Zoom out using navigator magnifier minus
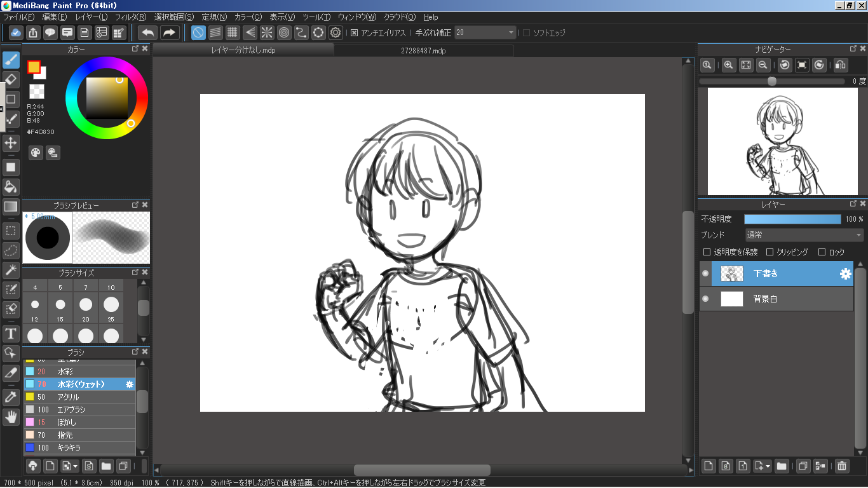The width and height of the screenshot is (868, 488). click(763, 65)
